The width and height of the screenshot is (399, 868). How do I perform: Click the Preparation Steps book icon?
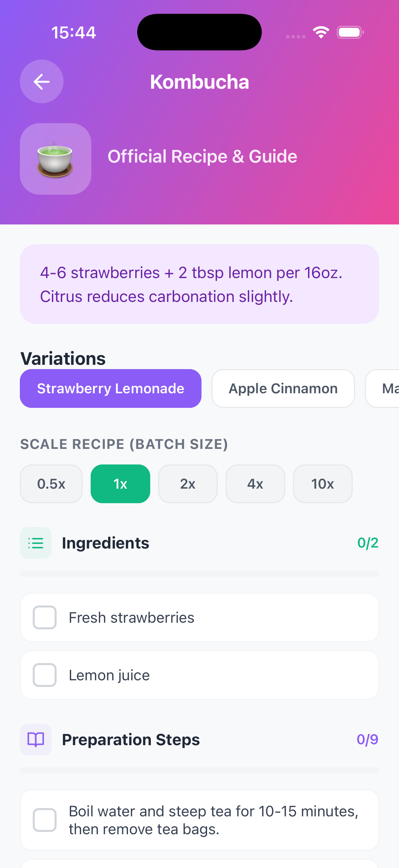pyautogui.click(x=36, y=740)
